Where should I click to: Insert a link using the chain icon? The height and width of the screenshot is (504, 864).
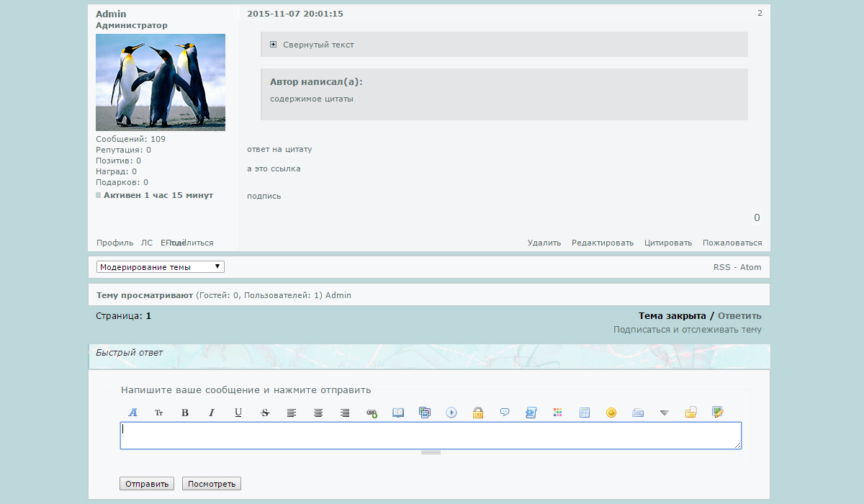pyautogui.click(x=372, y=413)
